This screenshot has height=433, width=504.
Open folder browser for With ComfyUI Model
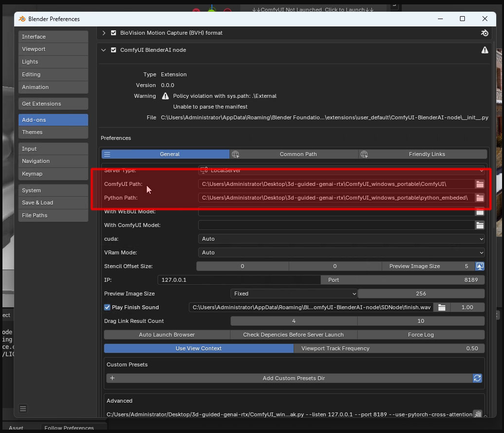(480, 226)
